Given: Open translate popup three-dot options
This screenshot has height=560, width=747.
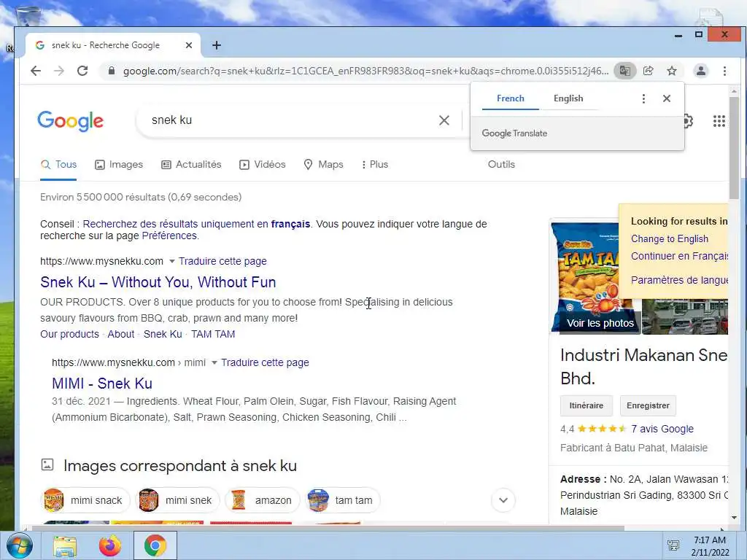Looking at the screenshot, I should coord(643,98).
